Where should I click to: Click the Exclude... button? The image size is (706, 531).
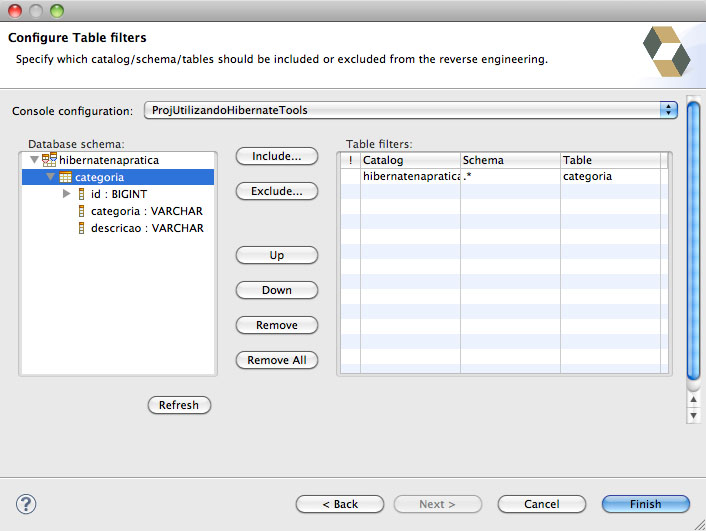coord(277,191)
